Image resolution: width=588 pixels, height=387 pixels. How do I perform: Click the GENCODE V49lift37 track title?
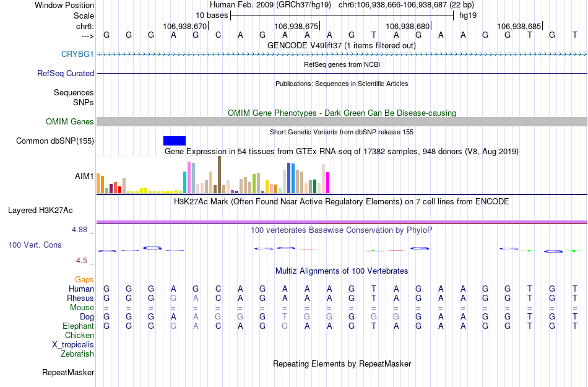342,45
